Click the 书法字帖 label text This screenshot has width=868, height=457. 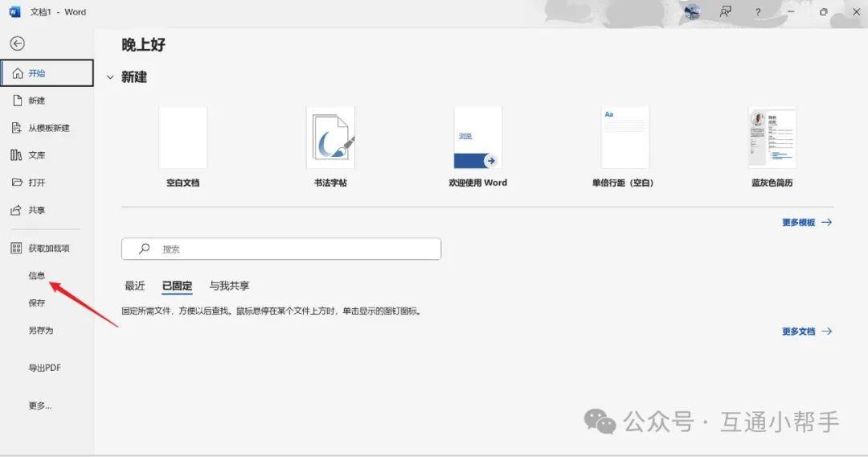click(x=330, y=183)
